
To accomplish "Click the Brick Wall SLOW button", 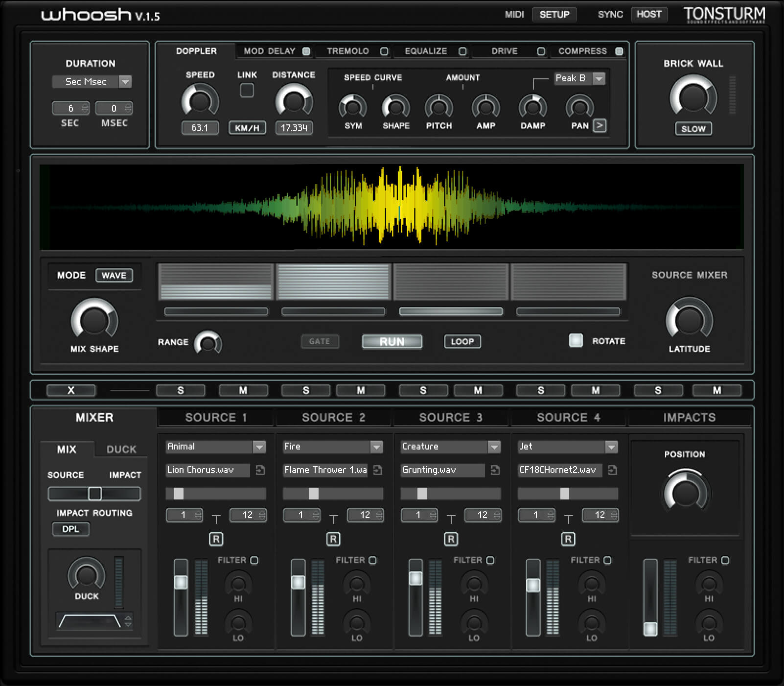I will tap(693, 129).
